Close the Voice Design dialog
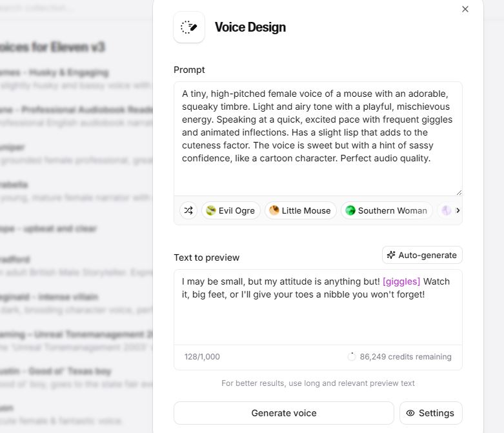Image resolution: width=504 pixels, height=433 pixels. click(465, 9)
